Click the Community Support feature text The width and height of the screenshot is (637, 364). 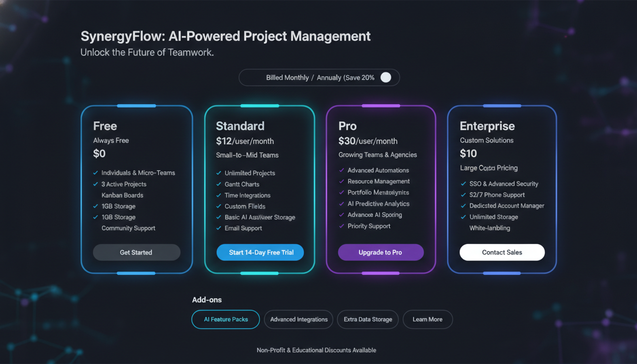[128, 228]
